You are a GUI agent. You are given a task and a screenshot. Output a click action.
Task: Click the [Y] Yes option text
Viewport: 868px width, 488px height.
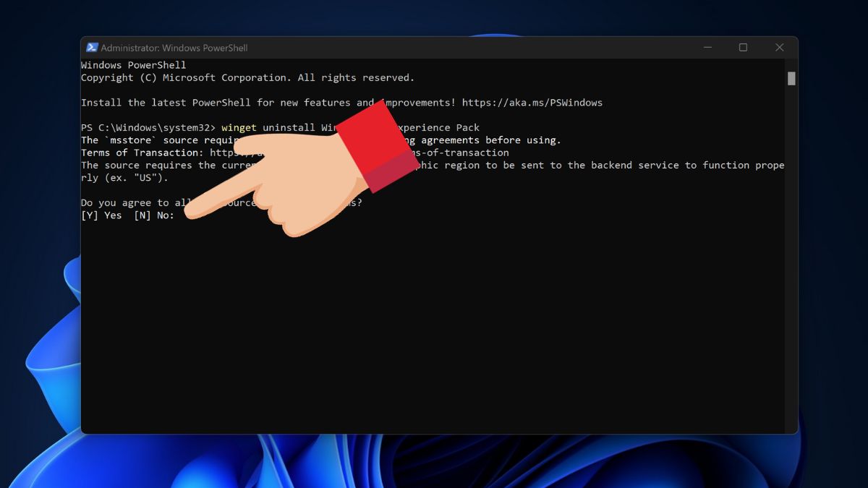[101, 215]
